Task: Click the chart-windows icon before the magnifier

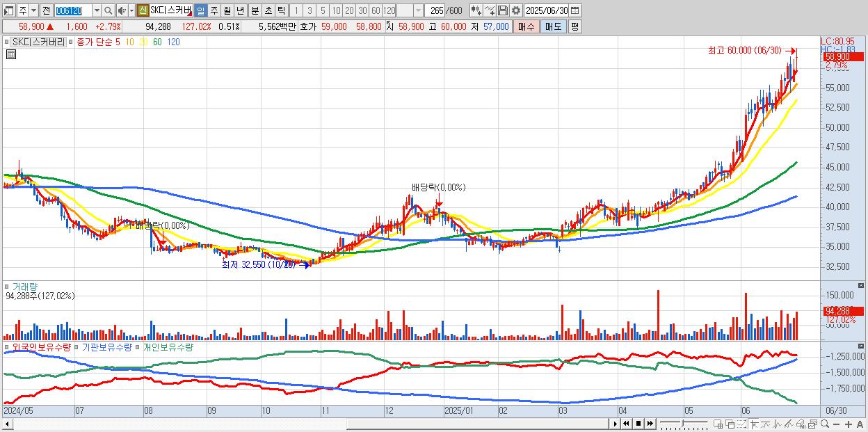Action: (x=813, y=424)
